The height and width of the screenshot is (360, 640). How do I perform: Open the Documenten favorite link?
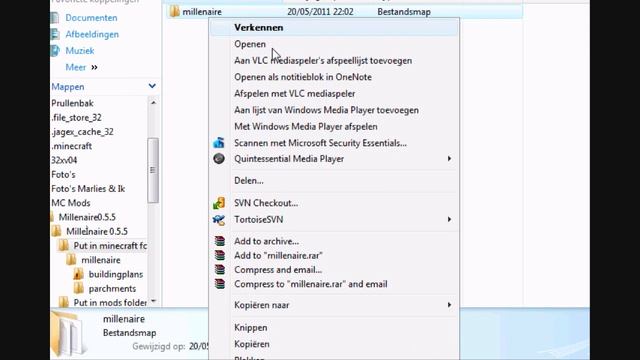pos(91,18)
